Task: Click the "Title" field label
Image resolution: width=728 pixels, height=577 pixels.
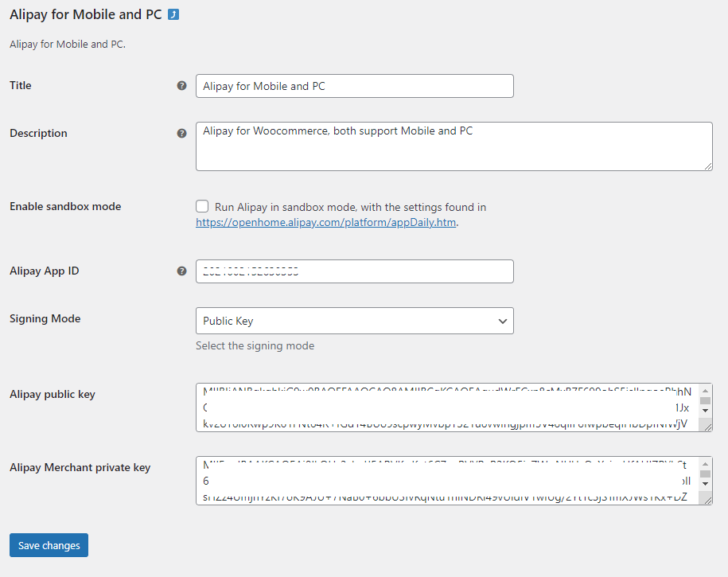Action: [x=21, y=85]
